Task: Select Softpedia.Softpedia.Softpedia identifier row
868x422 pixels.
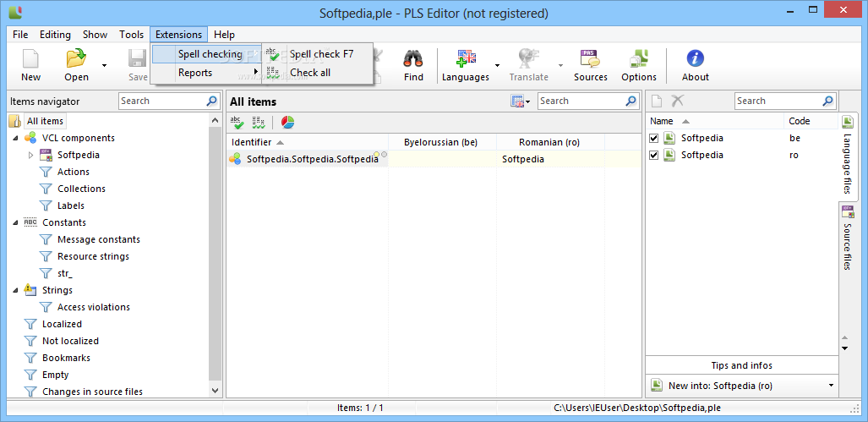Action: (308, 159)
